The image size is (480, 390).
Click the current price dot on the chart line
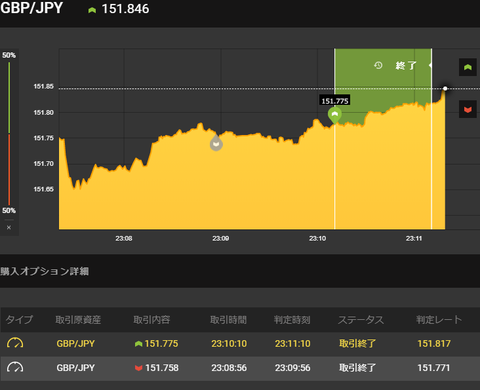click(x=445, y=88)
